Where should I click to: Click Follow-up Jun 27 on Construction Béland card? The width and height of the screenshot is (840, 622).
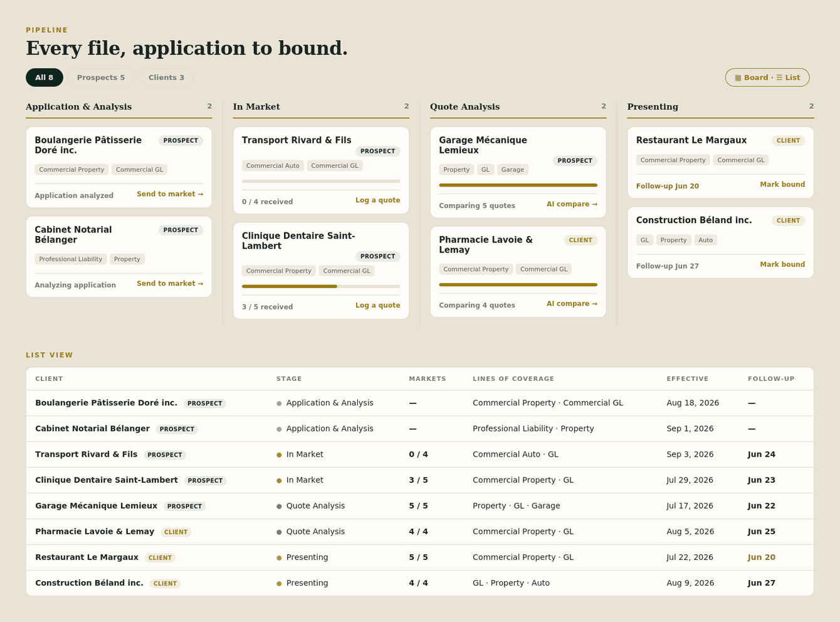(668, 266)
